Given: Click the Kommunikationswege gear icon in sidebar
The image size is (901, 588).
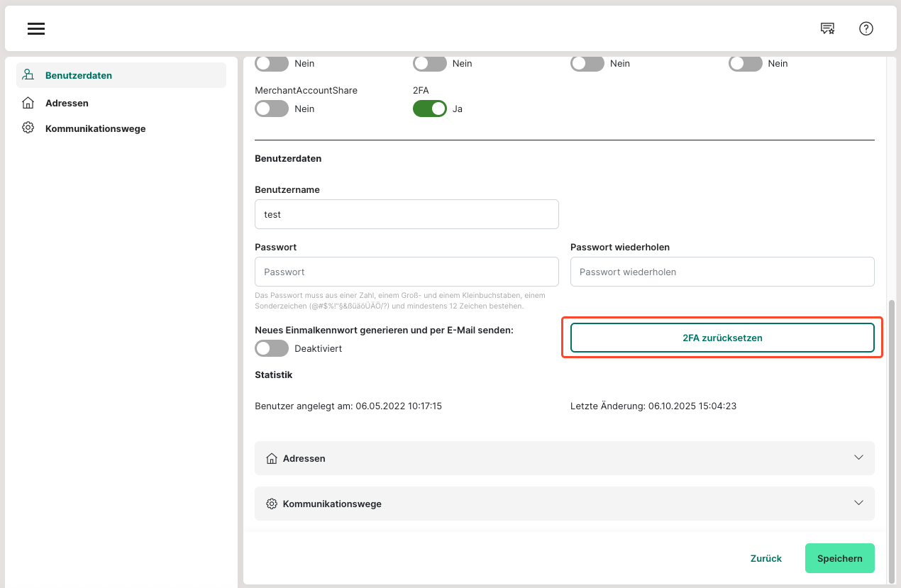Looking at the screenshot, I should coord(28,128).
